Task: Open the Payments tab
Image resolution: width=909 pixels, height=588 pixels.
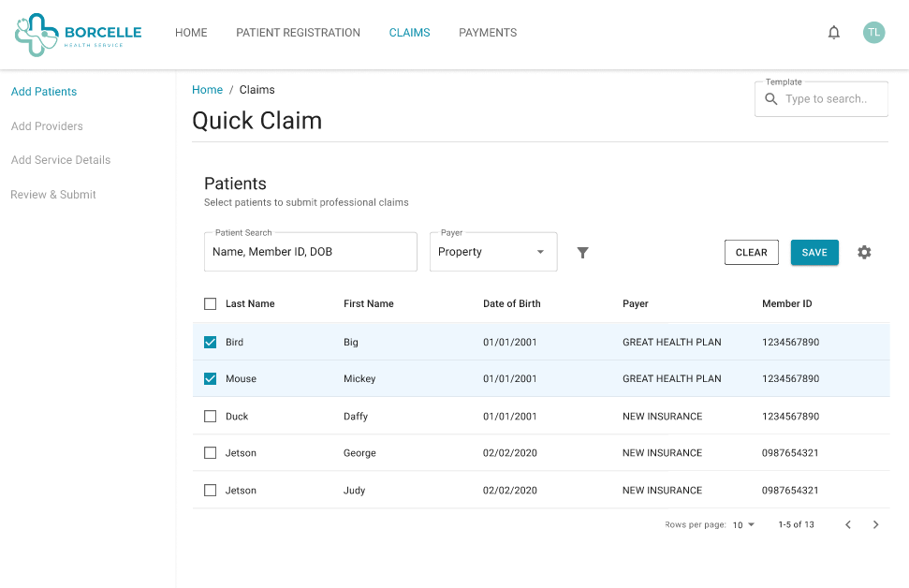Action: 488,33
